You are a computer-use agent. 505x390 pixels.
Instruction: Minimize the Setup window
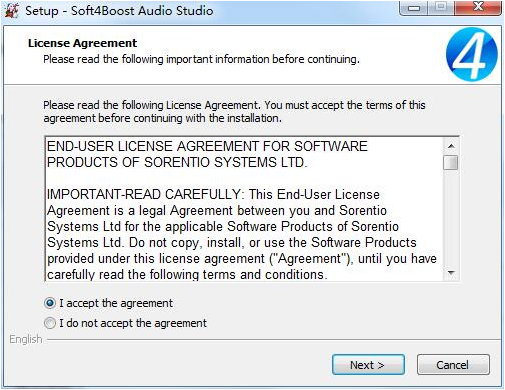pos(414,7)
